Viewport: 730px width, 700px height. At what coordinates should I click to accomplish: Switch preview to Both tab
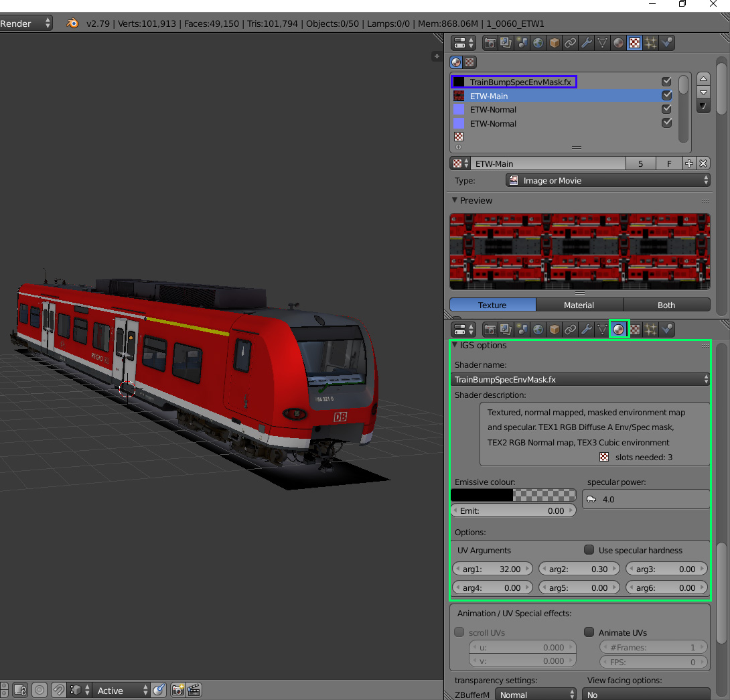pos(666,305)
